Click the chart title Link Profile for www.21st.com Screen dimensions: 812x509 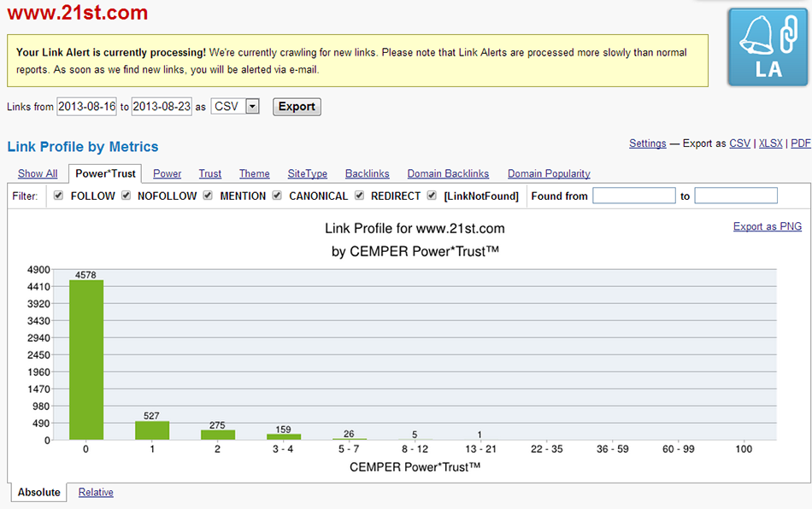(415, 229)
